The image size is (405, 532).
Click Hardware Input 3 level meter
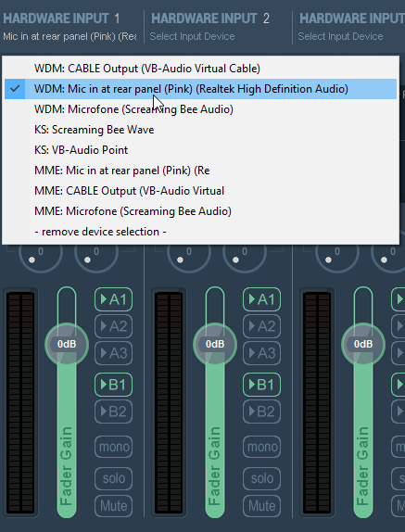click(317, 402)
